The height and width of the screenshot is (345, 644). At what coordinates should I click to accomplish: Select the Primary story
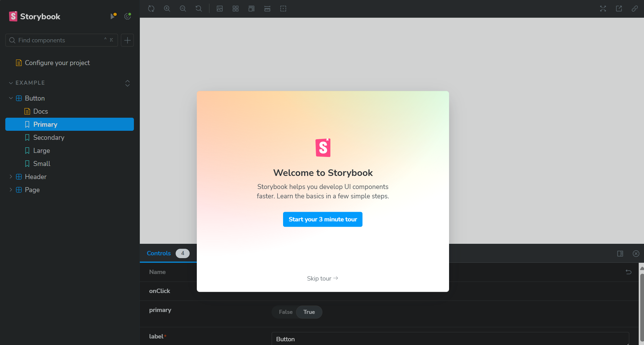pyautogui.click(x=69, y=124)
